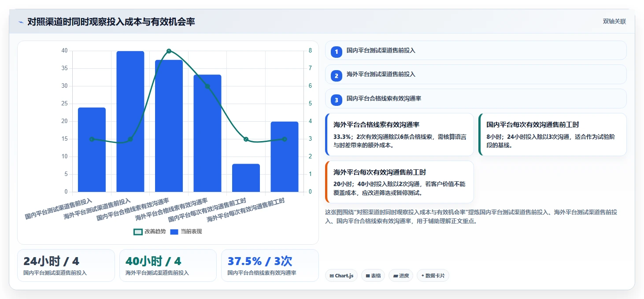Click the 双轴关联 label in the header

click(614, 22)
